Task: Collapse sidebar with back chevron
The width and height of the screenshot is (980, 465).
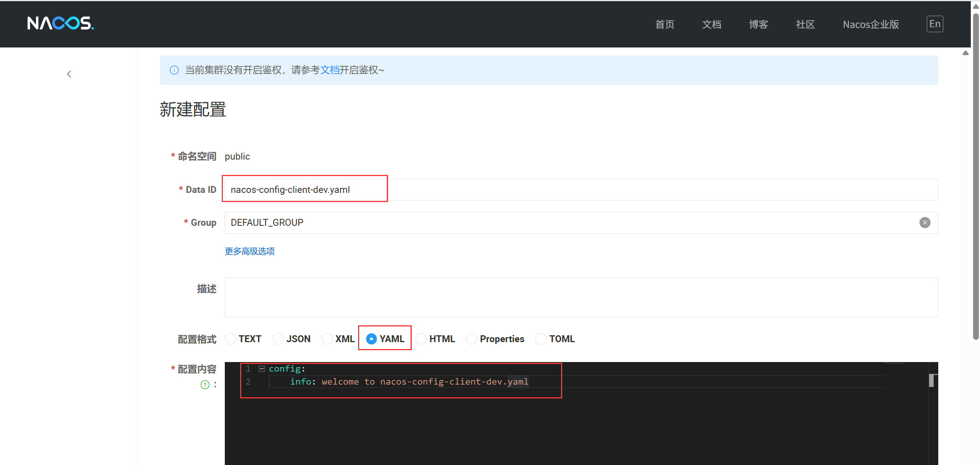Action: (x=69, y=74)
